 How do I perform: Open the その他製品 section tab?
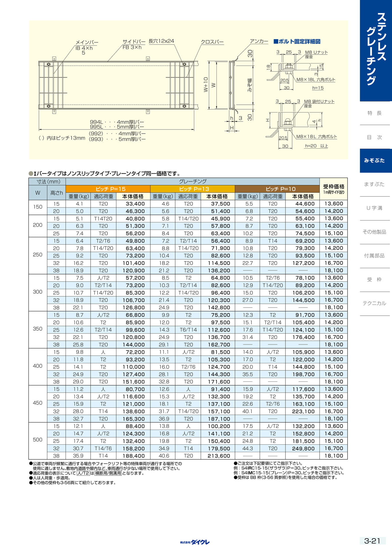374,232
